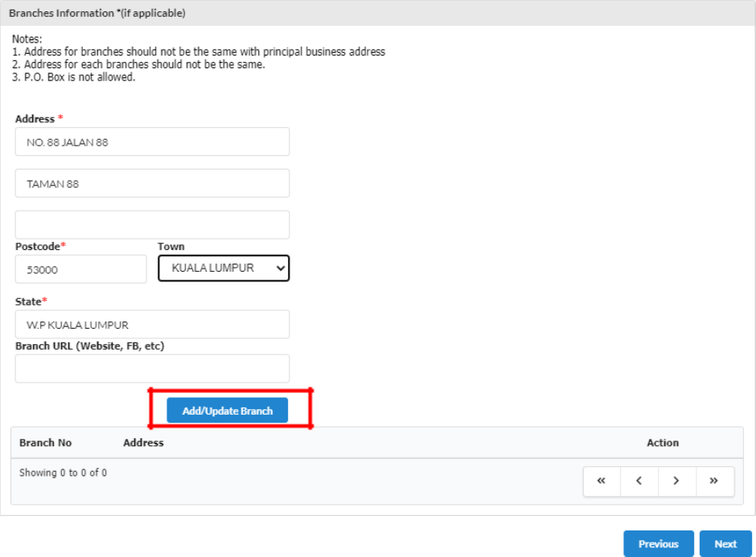Click the Branches Information panel header
The width and height of the screenshot is (756, 557).
pos(97,14)
